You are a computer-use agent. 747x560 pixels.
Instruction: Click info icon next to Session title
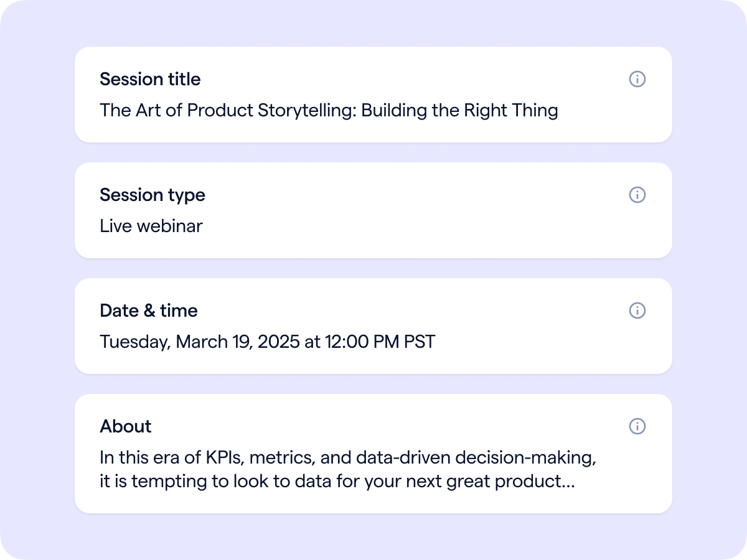[x=637, y=79]
